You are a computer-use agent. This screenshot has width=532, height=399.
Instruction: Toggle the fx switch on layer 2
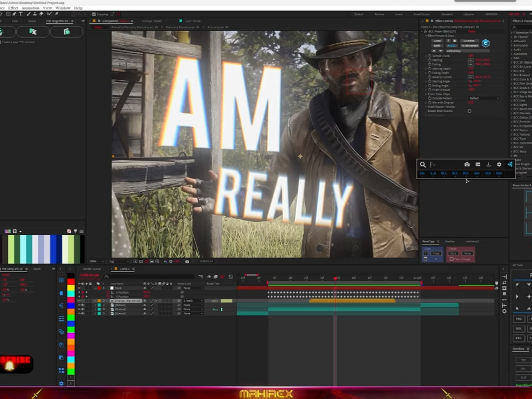pos(156,301)
